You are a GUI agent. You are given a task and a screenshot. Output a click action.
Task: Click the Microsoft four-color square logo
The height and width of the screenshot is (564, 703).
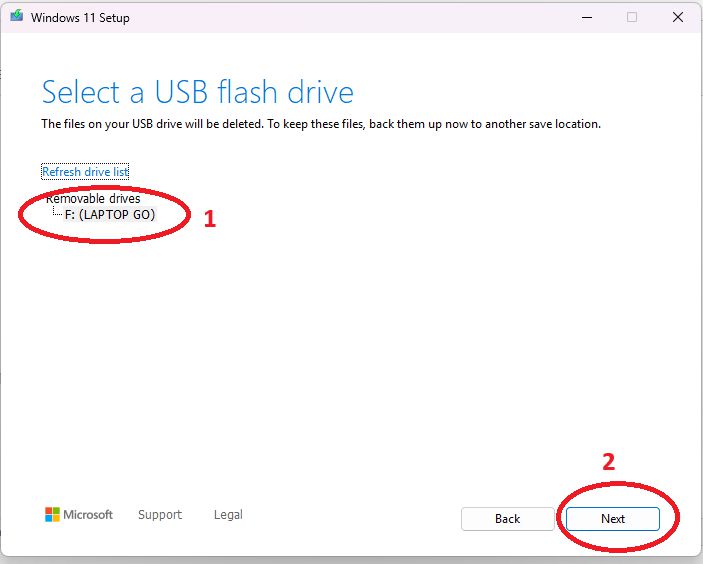pyautogui.click(x=52, y=514)
